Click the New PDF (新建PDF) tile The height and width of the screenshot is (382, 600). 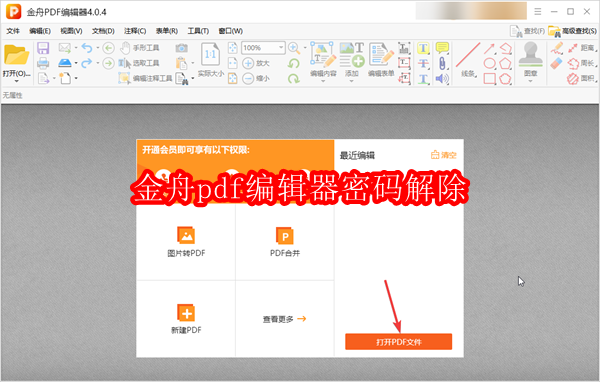[x=186, y=319]
